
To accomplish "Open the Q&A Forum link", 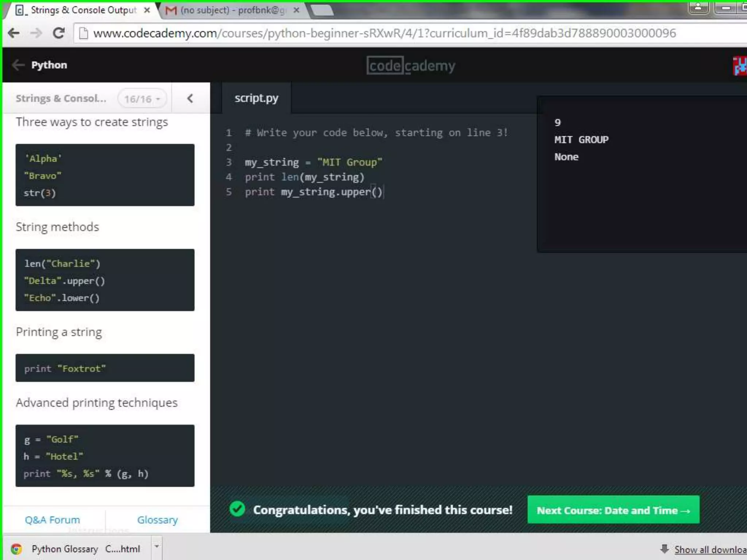I will tap(52, 520).
